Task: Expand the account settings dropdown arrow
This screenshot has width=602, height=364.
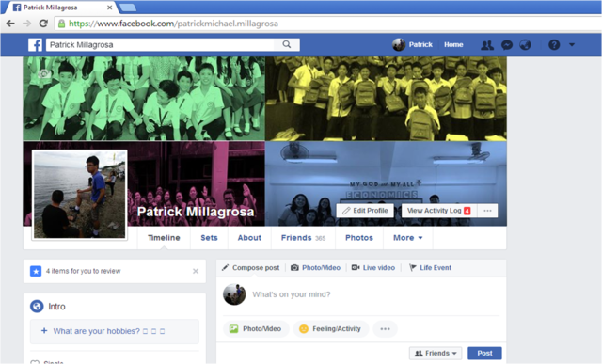Action: point(572,45)
